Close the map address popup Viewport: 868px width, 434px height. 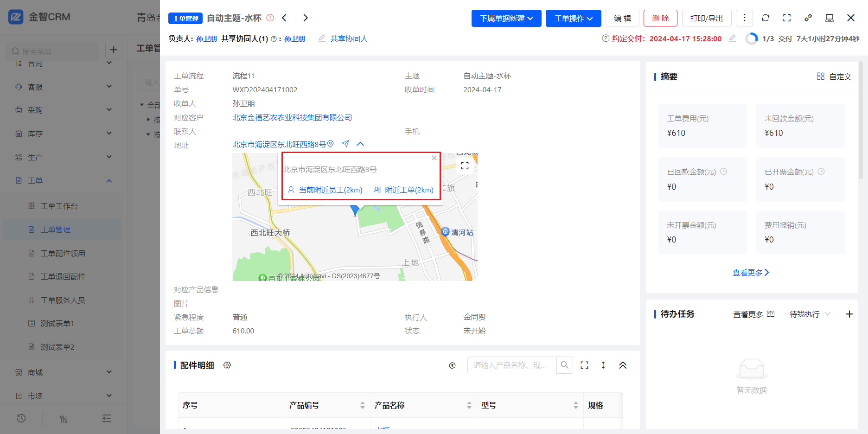click(x=434, y=158)
